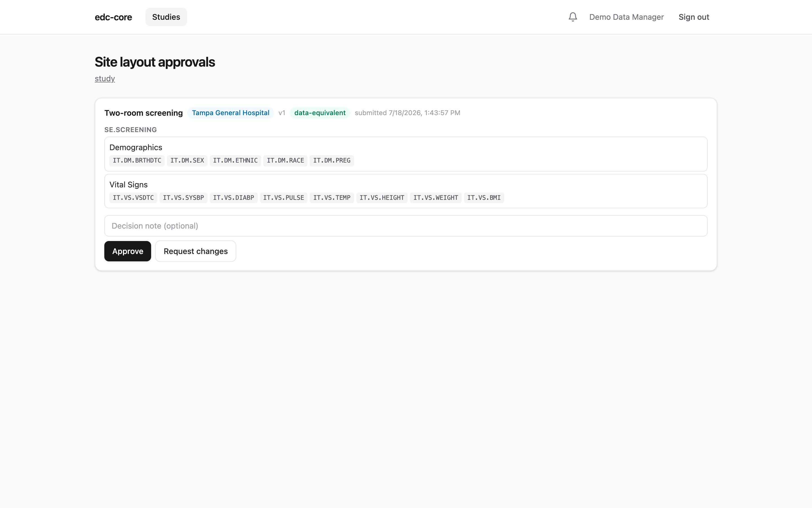Click the Request changes button
The image size is (812, 508).
tap(196, 251)
